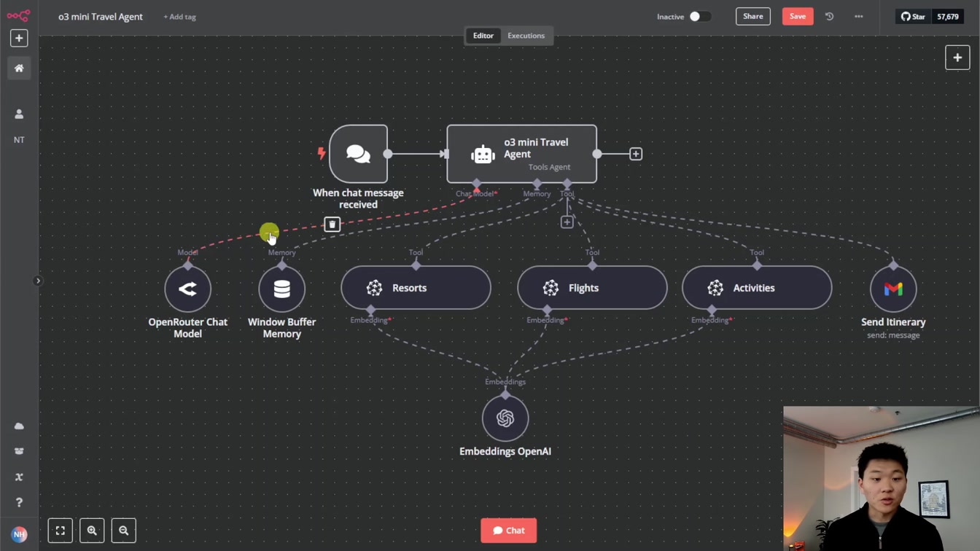Select the Window Buffer Memory node
This screenshot has height=551, width=980.
(281, 289)
